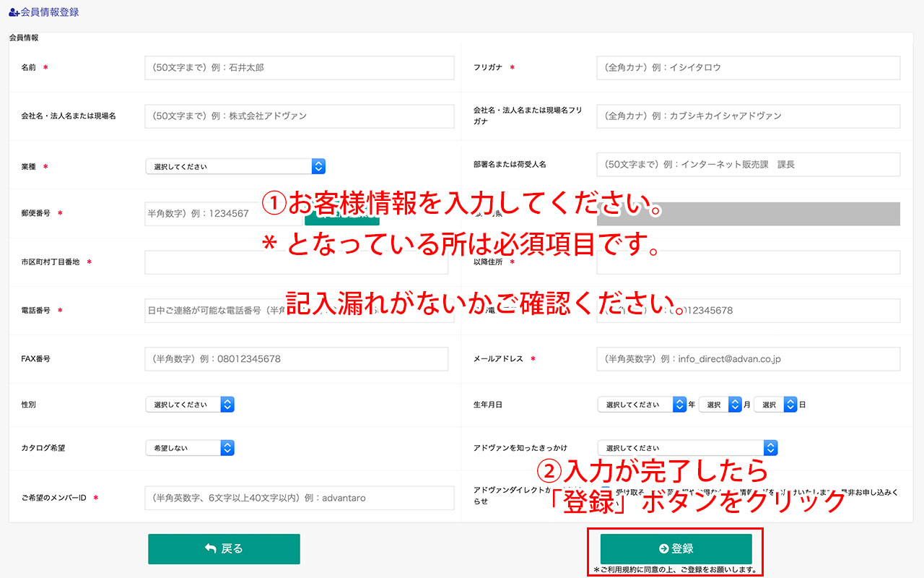The width and height of the screenshot is (924, 578).
Task: Expand the 性別 gender dropdown
Action: (190, 405)
